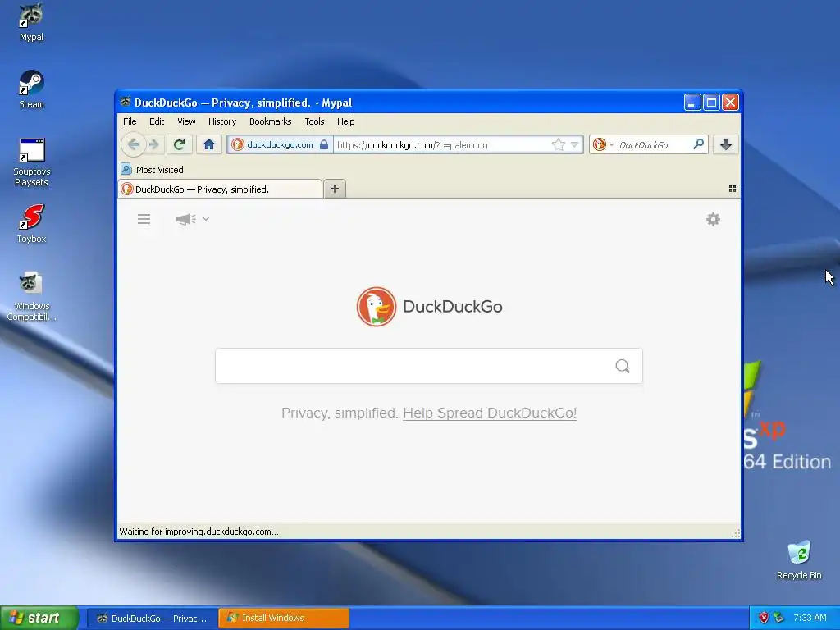
Task: Go to the Home page
Action: coord(209,144)
